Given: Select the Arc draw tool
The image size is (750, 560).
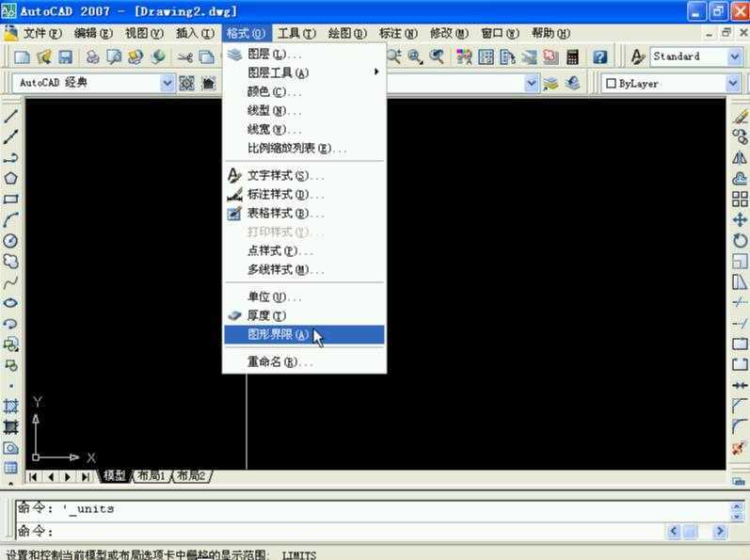Looking at the screenshot, I should point(10,220).
